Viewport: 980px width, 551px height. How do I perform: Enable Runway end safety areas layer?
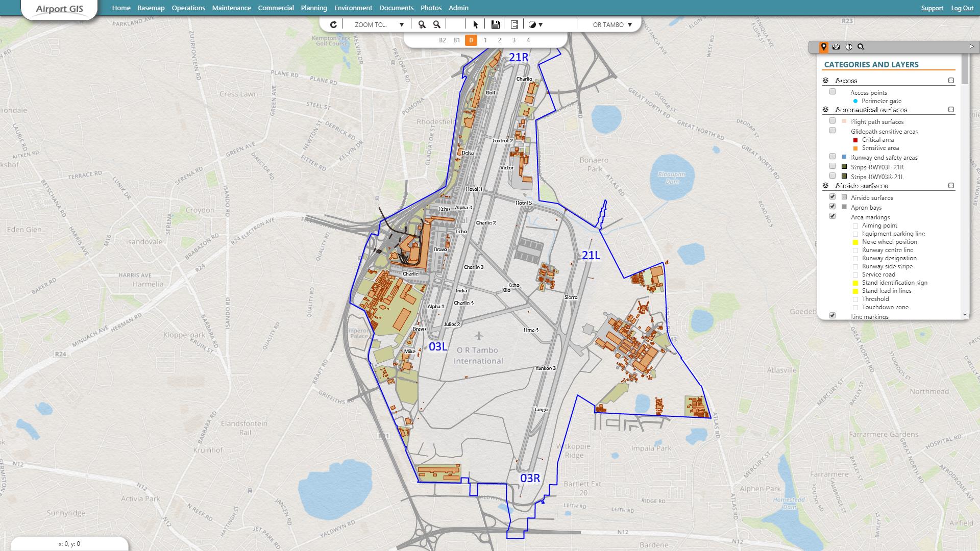tap(832, 157)
